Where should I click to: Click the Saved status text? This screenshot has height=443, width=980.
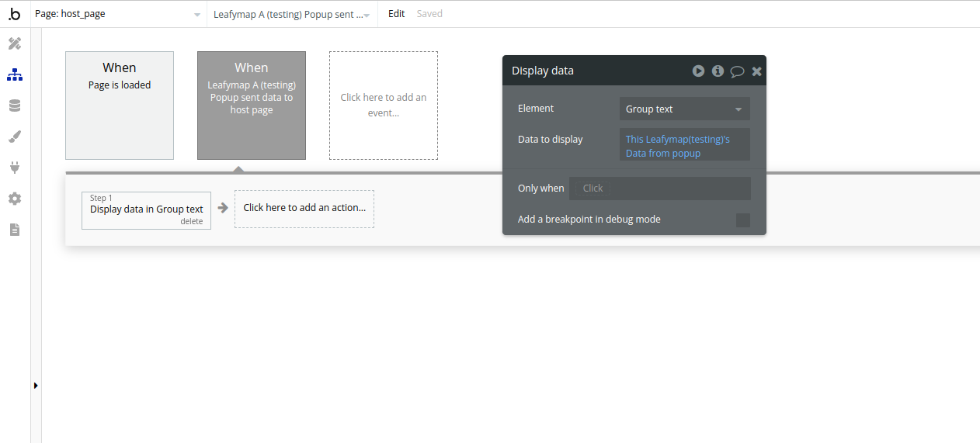click(429, 14)
